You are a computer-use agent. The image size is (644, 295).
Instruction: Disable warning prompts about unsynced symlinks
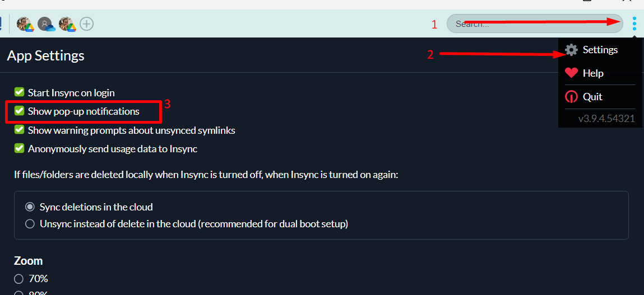(19, 130)
